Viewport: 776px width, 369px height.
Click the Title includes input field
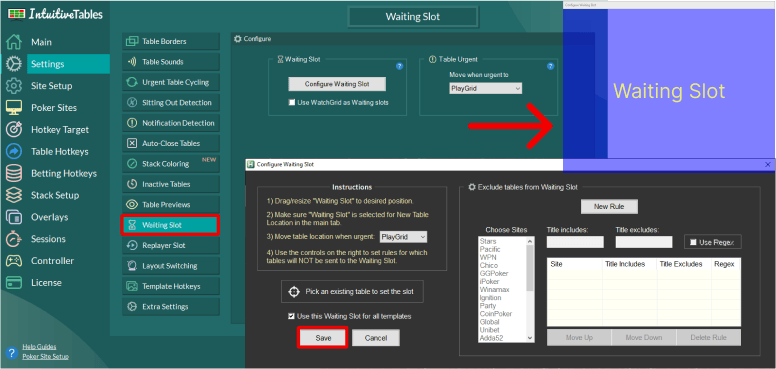click(x=575, y=242)
